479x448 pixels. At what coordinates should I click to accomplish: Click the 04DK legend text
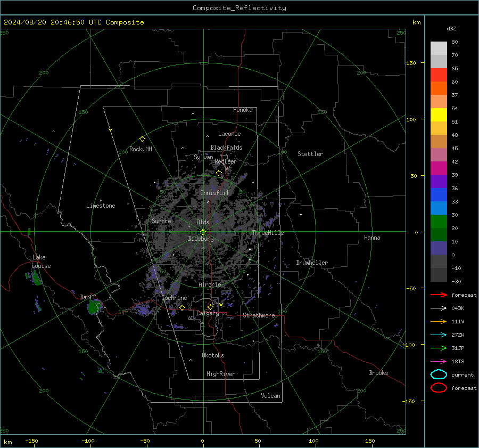(x=458, y=308)
